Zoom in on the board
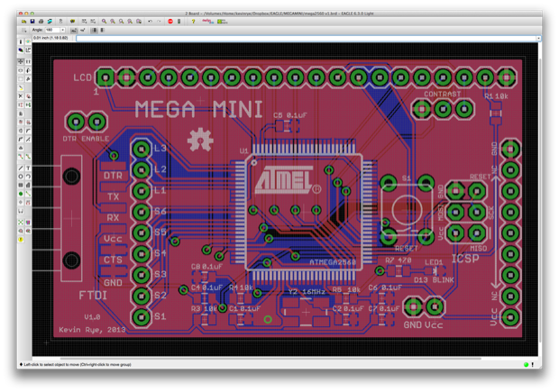559x392 pixels. [x=113, y=22]
